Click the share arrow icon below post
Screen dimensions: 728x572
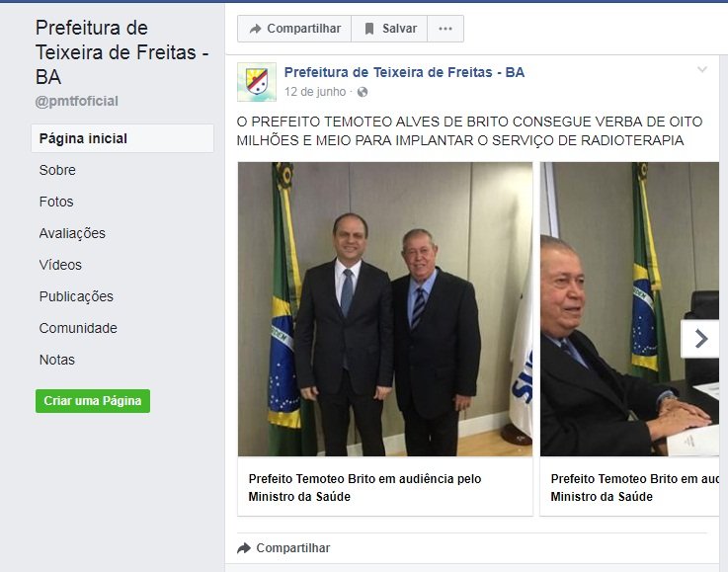pyautogui.click(x=244, y=548)
